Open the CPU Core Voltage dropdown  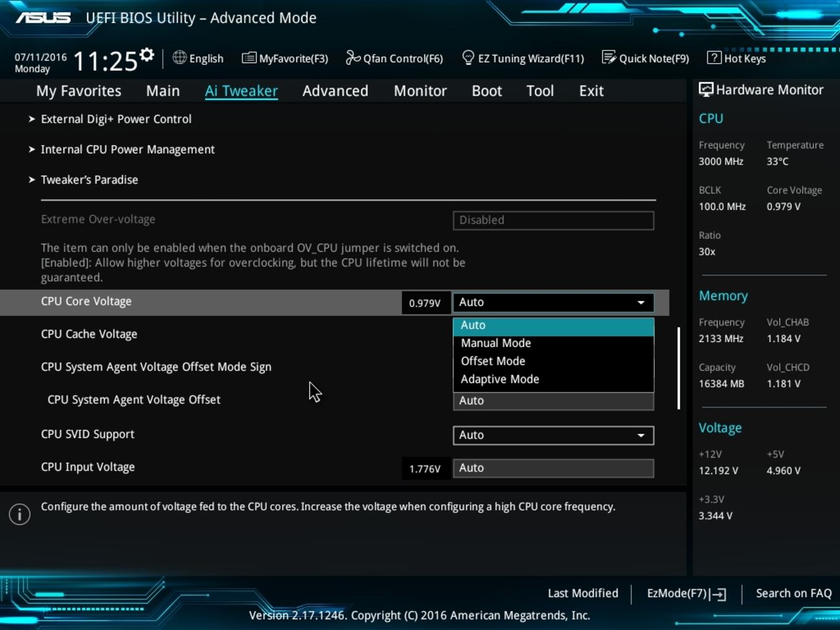553,303
